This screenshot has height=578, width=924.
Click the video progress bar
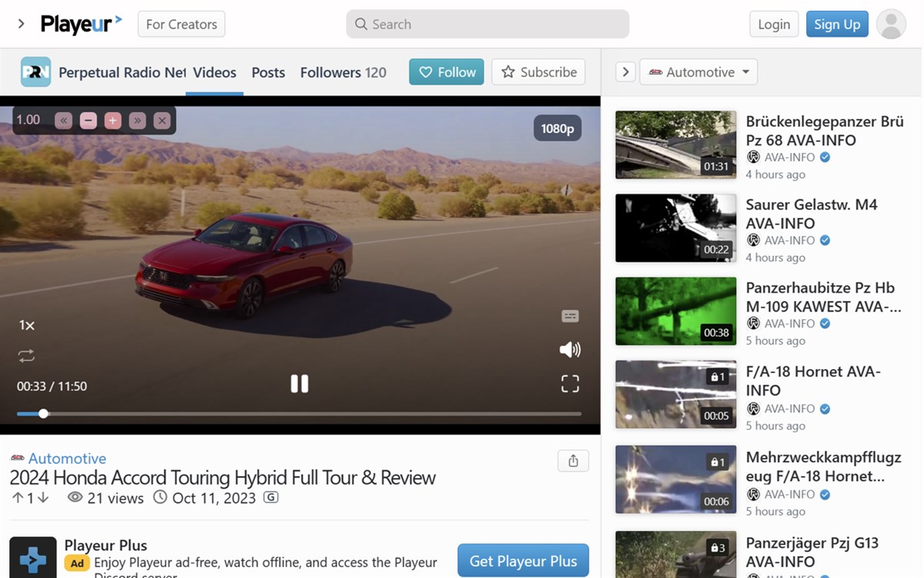coord(300,414)
